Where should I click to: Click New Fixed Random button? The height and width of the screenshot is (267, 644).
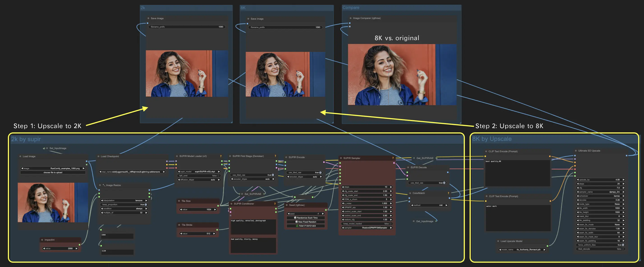[306, 222]
